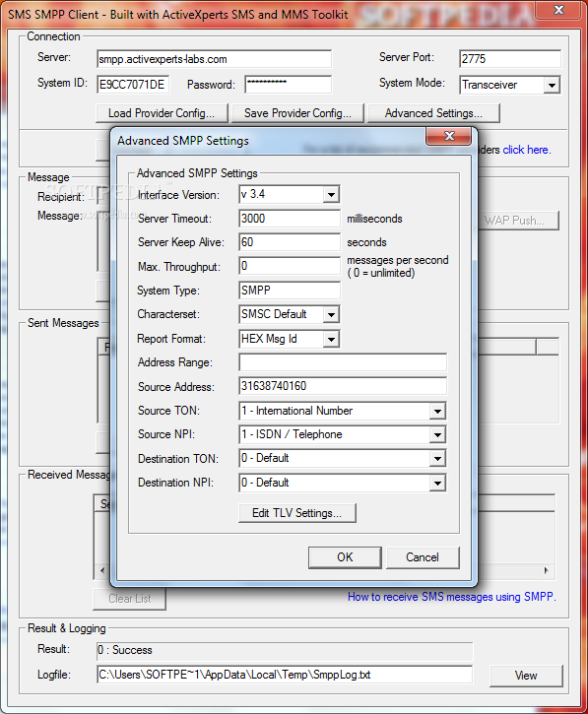Image resolution: width=588 pixels, height=714 pixels.
Task: Open Edit TLV Settings
Action: [x=297, y=513]
